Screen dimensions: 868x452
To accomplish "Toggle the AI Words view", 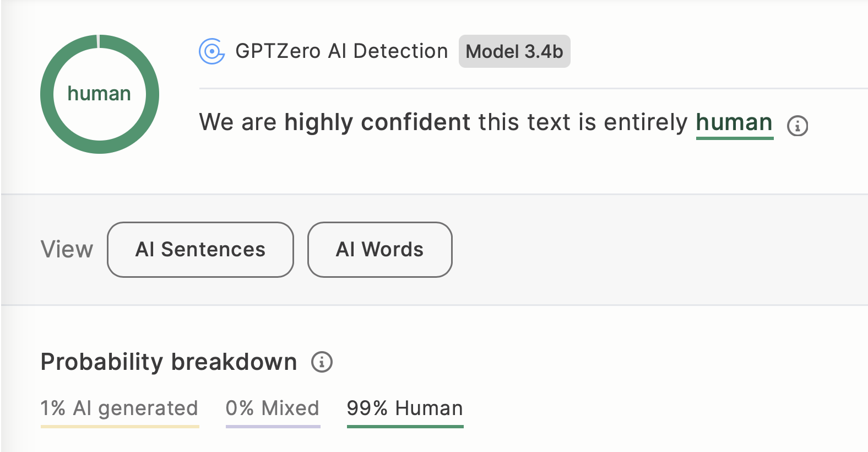I will click(x=380, y=250).
